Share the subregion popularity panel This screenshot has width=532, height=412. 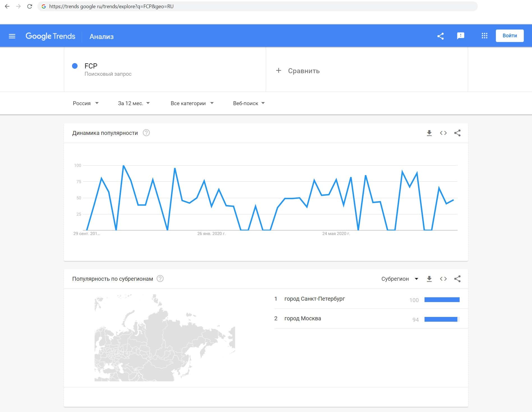tap(457, 279)
